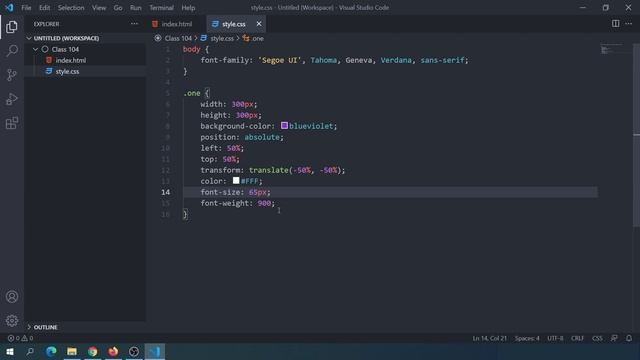Screen dimensions: 640x360
Task: Open Windows Start menu
Action: 10,351
